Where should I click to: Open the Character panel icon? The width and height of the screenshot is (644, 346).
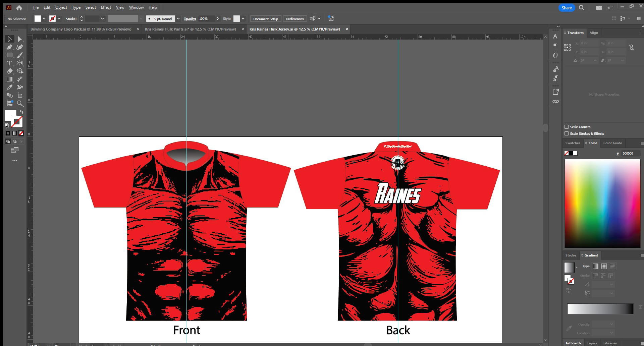click(x=555, y=36)
